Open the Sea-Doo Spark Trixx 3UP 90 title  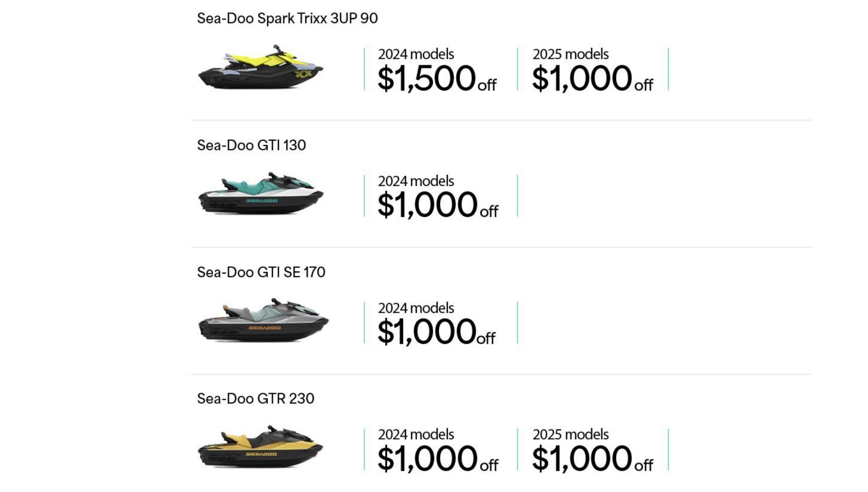pyautogui.click(x=287, y=18)
